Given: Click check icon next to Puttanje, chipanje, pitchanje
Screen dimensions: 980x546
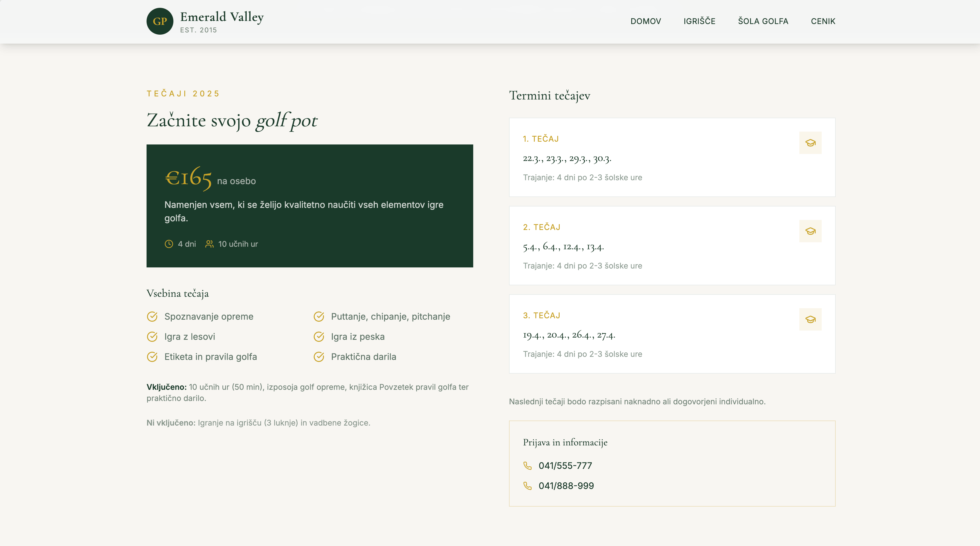Looking at the screenshot, I should 319,317.
